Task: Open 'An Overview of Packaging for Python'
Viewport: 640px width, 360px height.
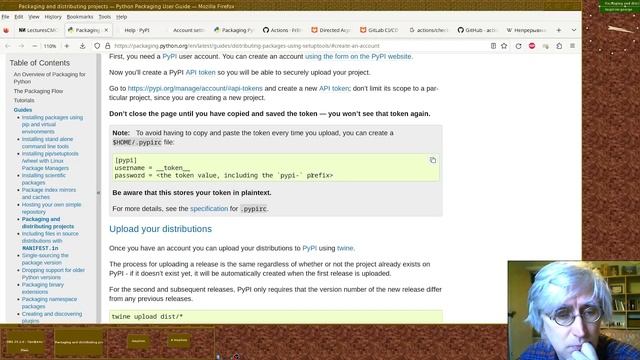Action: (x=49, y=78)
